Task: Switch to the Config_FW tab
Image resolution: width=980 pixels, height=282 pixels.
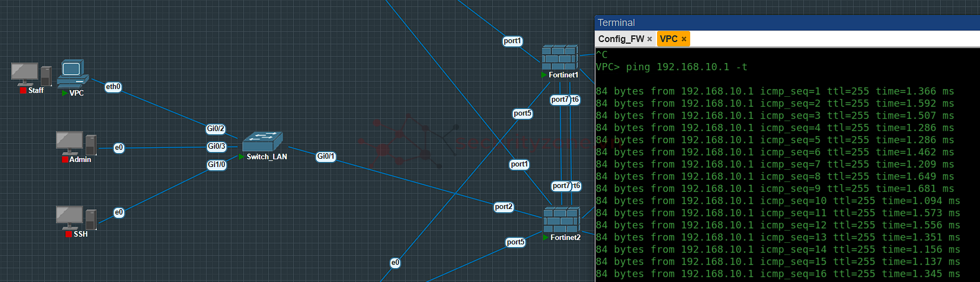Action: [621, 39]
